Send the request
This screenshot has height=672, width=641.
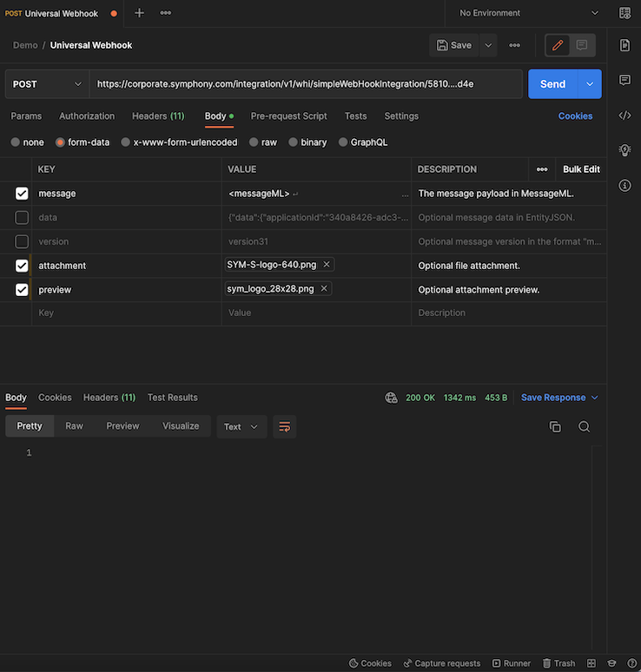[x=553, y=84]
